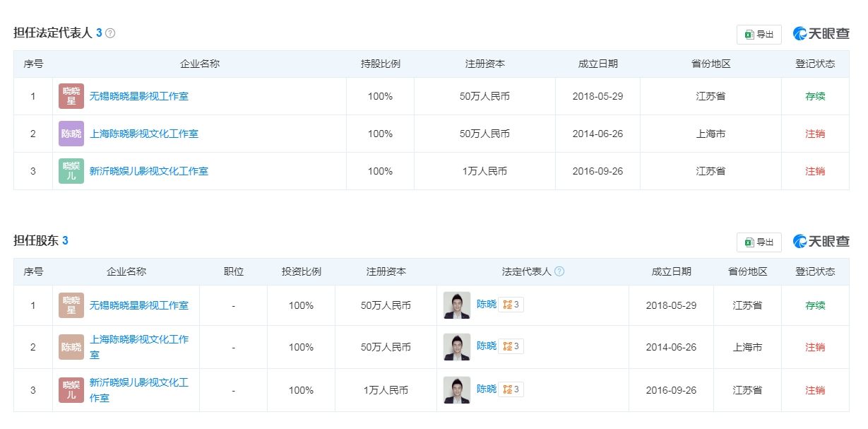This screenshot has height=429, width=868.
Task: Click relation graph badge in 新沂晓娱儿 shareholder row
Action: click(511, 389)
